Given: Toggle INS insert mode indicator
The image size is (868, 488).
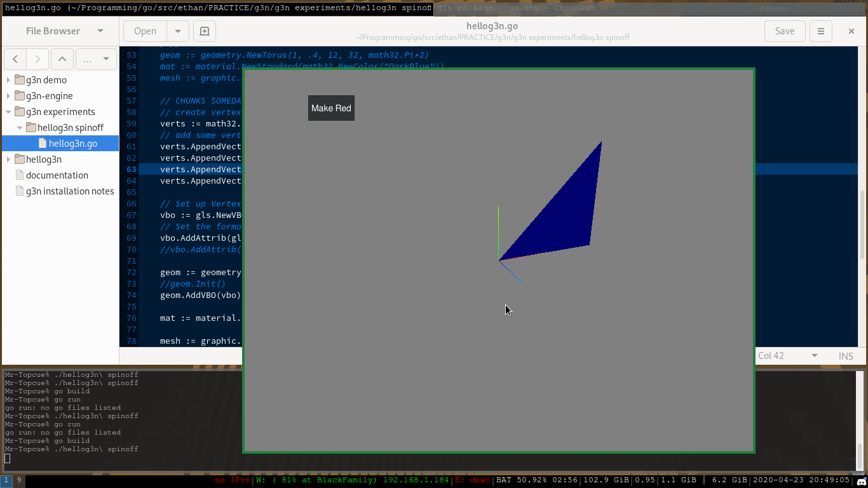Looking at the screenshot, I should (846, 356).
